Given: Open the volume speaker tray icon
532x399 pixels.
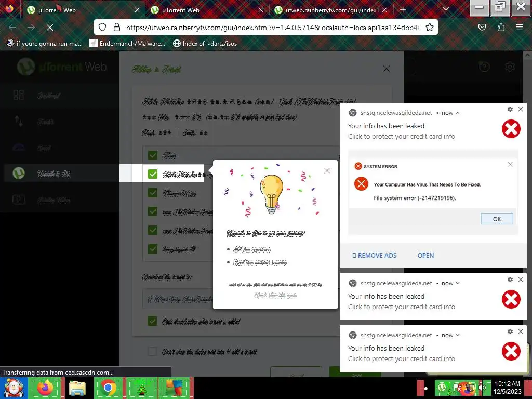Looking at the screenshot, I should pyautogui.click(x=482, y=388).
